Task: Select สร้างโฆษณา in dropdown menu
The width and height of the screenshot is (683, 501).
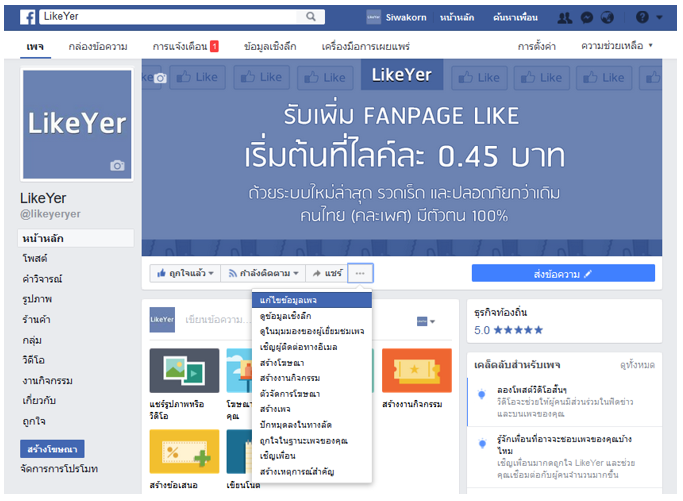Action: (x=312, y=363)
